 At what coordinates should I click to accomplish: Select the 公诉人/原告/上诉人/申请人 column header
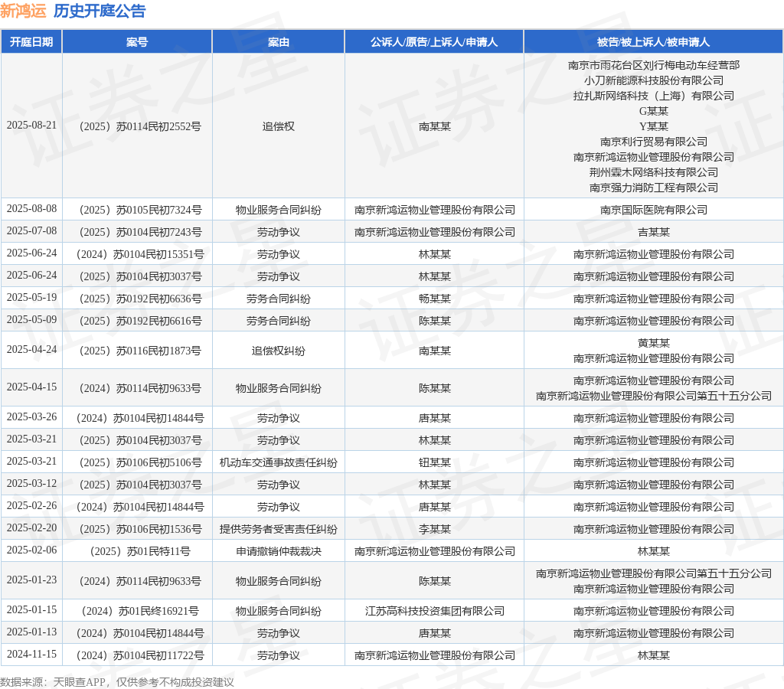pyautogui.click(x=434, y=42)
